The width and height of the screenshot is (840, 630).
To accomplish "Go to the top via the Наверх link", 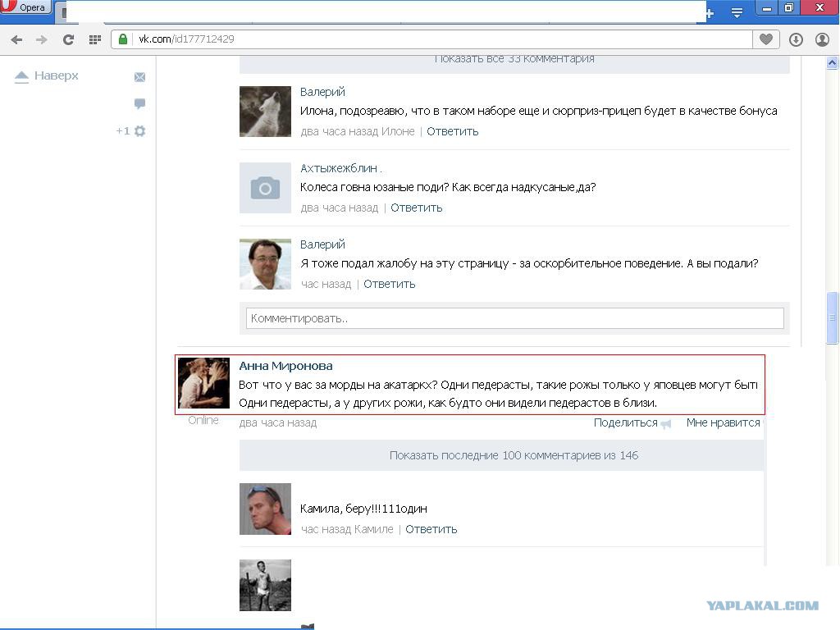I will [x=47, y=76].
